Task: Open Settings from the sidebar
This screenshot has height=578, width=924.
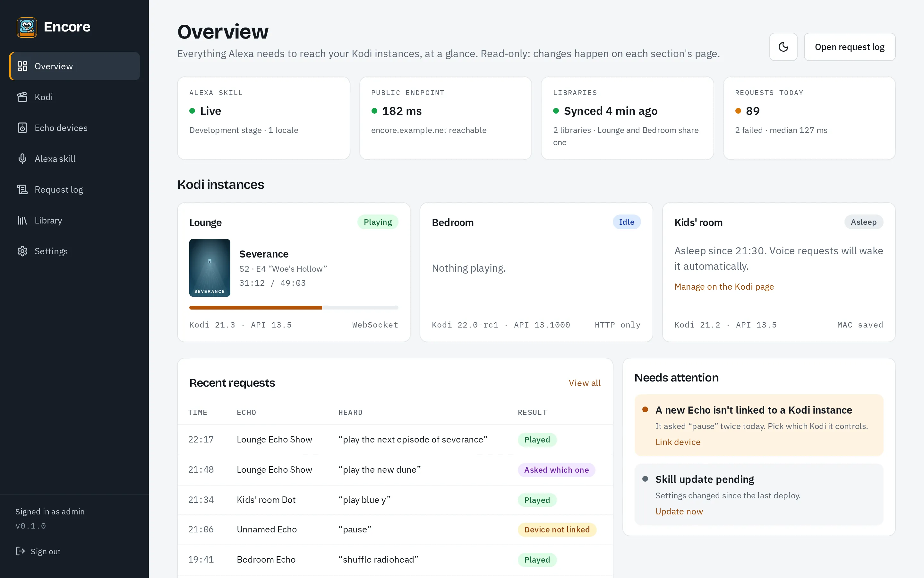Action: [x=74, y=251]
